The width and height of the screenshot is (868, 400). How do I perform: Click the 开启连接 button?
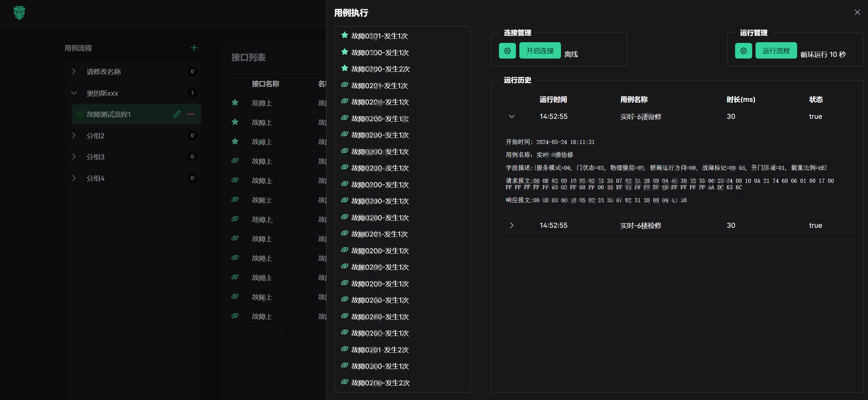pos(540,51)
